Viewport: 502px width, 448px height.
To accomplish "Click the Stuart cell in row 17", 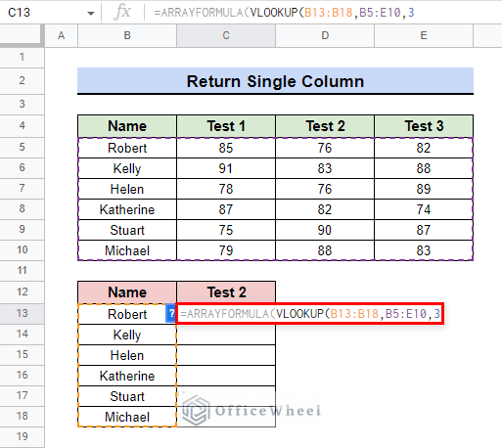I will click(x=127, y=396).
